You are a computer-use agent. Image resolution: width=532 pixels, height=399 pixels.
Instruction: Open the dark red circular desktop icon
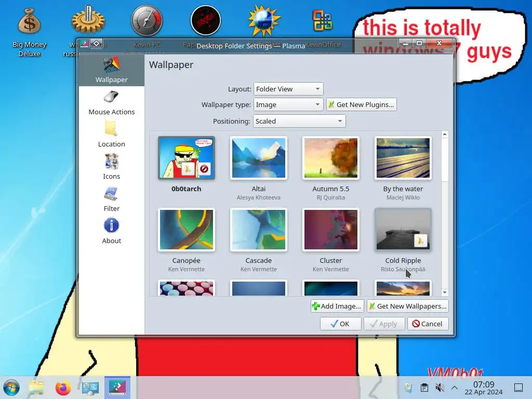click(206, 20)
